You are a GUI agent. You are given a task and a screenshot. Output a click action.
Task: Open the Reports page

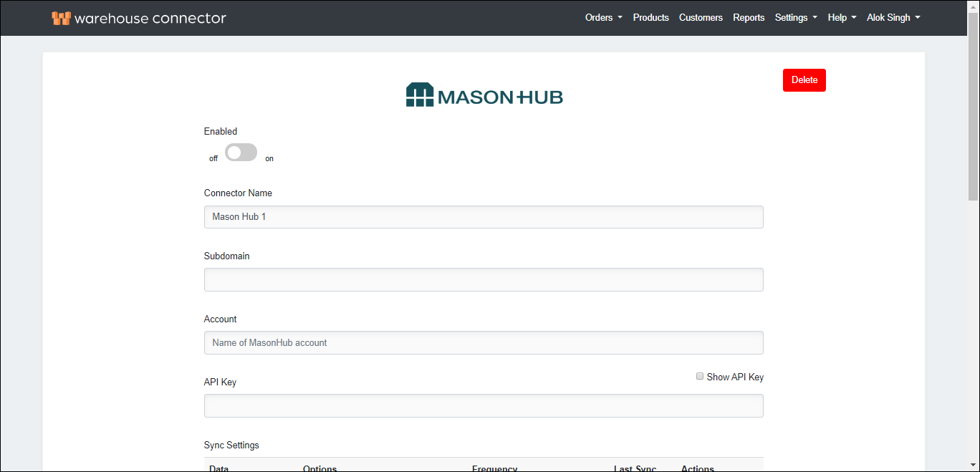point(749,17)
